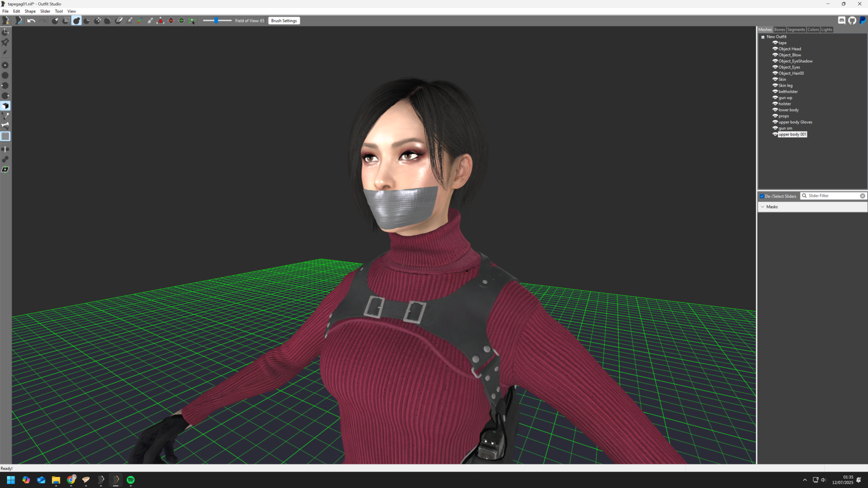Toggle the De-/Select Sliders checkbox
Viewport: 868px width, 488px height.
pyautogui.click(x=762, y=196)
